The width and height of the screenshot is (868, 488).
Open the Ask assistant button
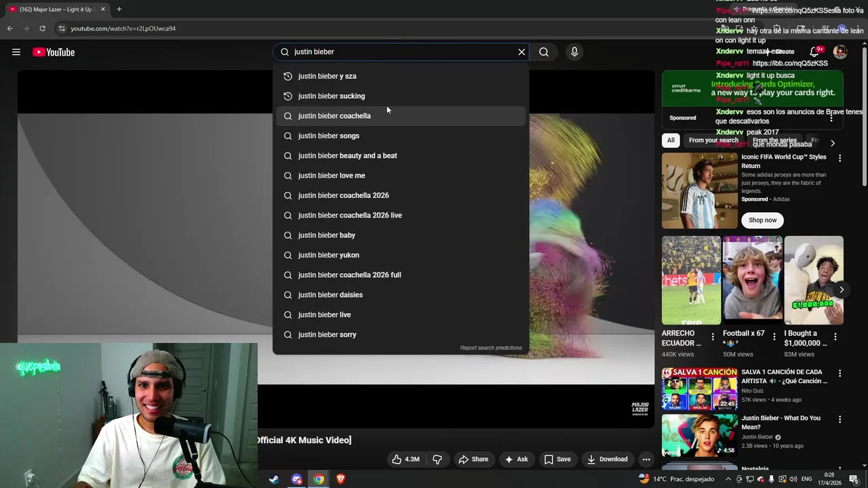point(516,460)
